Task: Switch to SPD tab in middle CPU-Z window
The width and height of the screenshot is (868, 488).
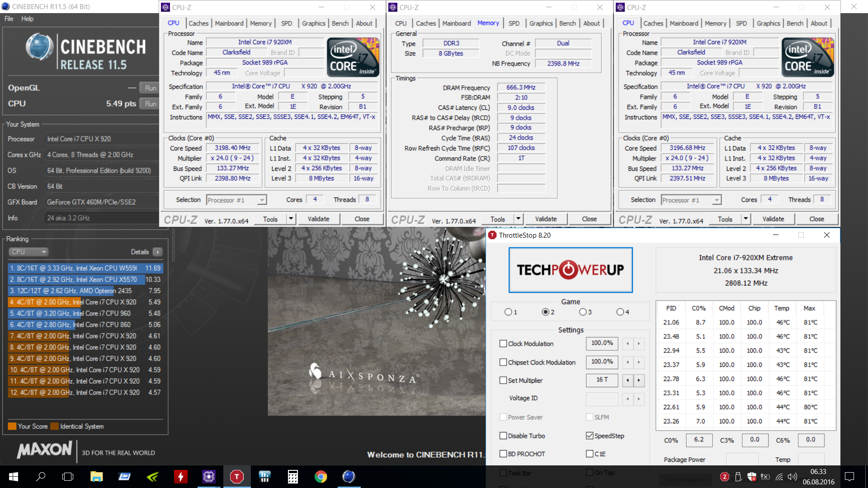Action: point(514,23)
